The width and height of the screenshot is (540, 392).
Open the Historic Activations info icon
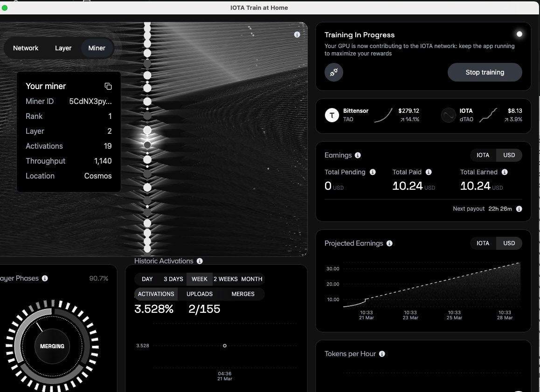(x=200, y=261)
